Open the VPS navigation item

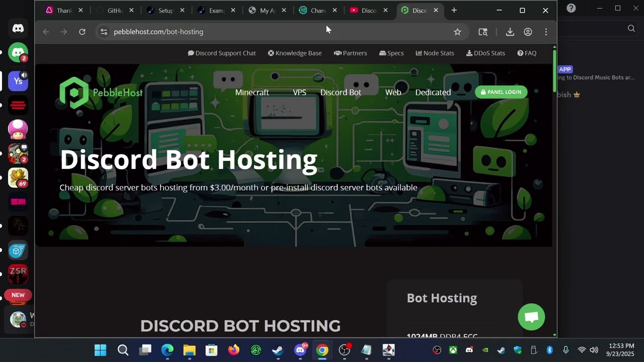[x=299, y=93]
